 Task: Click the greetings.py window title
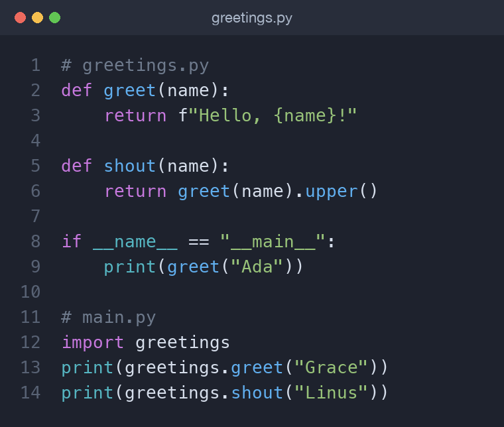click(252, 18)
